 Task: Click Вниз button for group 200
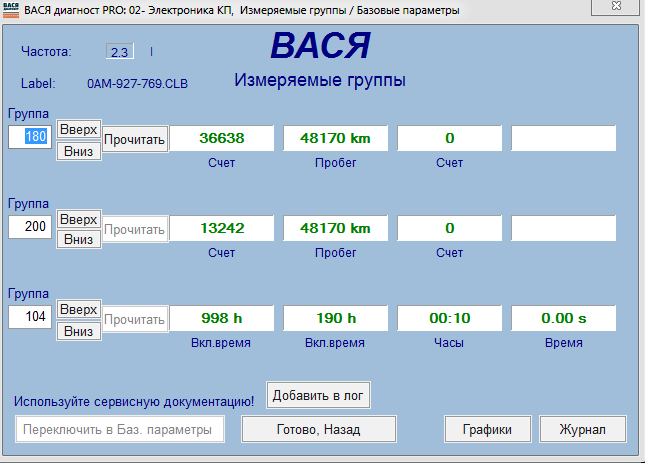[79, 239]
